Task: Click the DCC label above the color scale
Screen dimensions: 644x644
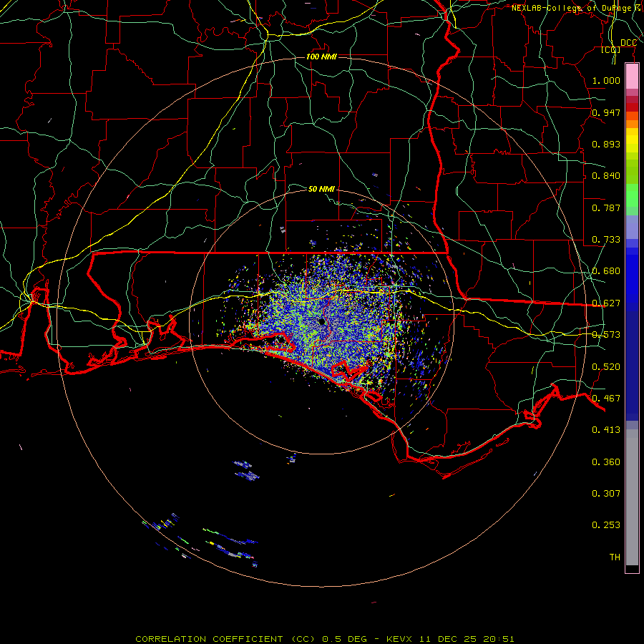Action: tap(628, 43)
